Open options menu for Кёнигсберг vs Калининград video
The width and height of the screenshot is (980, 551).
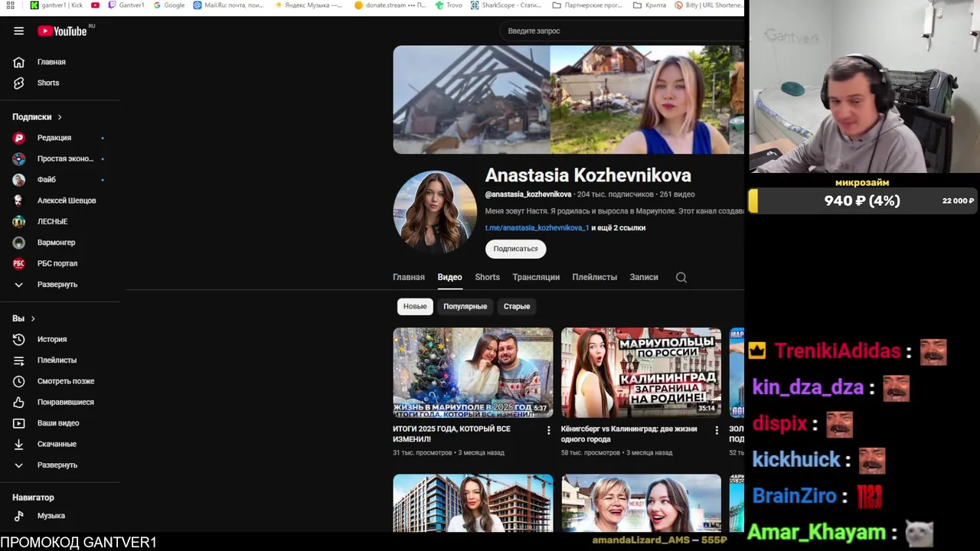tap(717, 431)
